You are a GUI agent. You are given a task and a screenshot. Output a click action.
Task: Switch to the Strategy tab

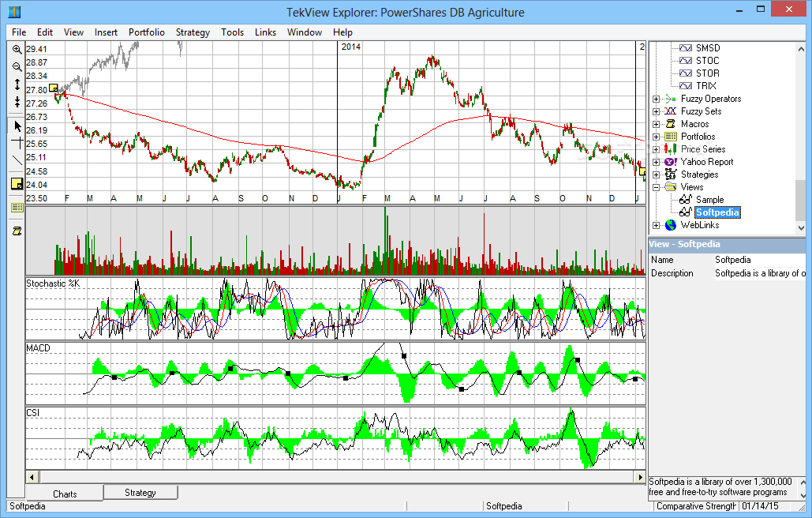(140, 492)
